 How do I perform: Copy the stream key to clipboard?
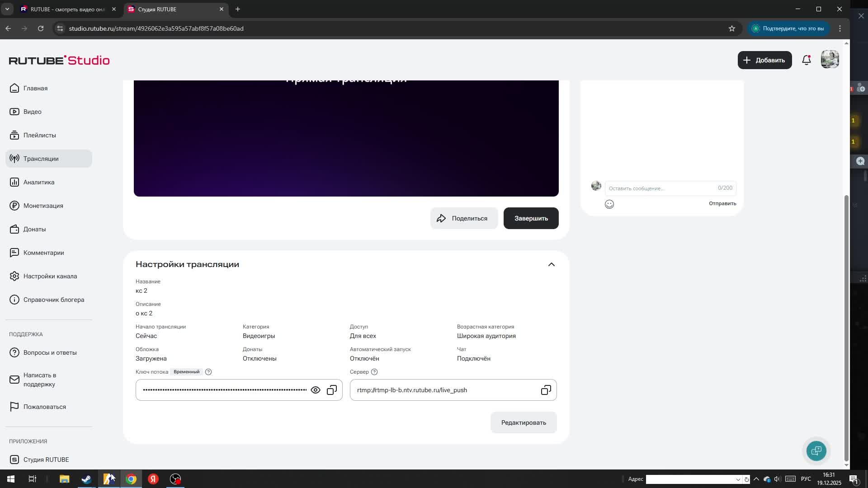point(332,390)
